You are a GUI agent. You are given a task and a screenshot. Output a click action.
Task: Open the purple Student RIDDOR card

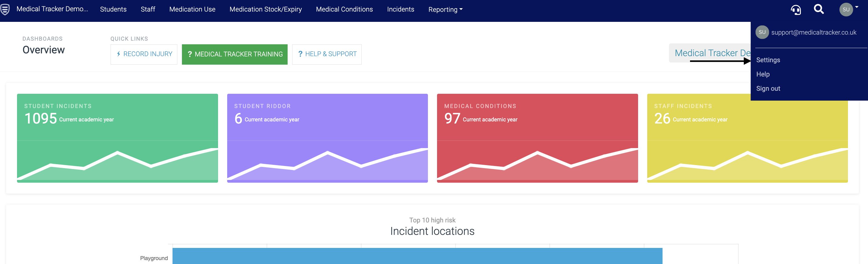click(327, 138)
